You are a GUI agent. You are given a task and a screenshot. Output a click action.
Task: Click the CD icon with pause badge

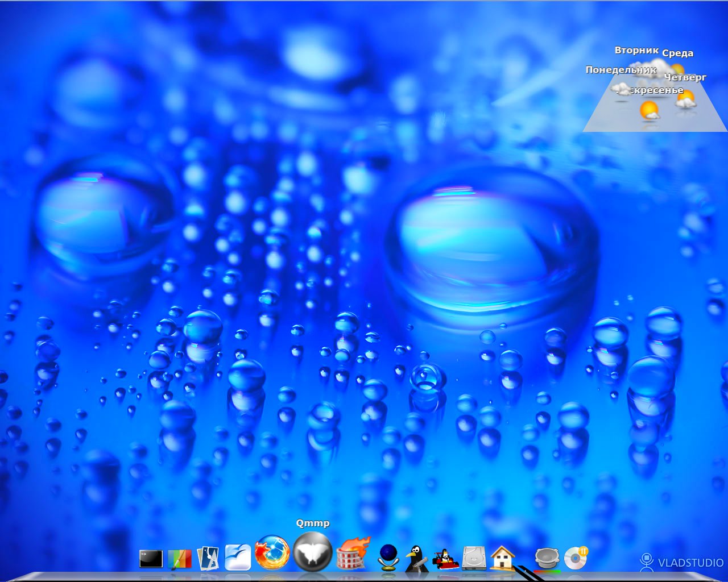pyautogui.click(x=576, y=558)
